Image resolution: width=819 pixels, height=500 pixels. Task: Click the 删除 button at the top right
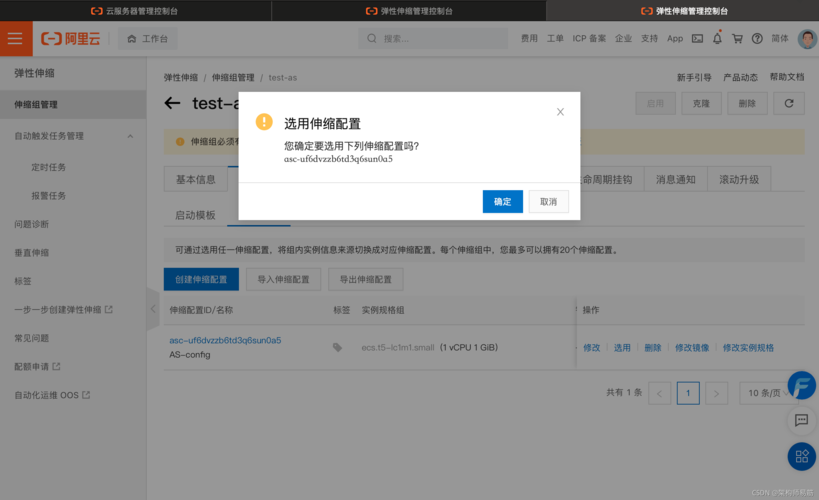(x=747, y=103)
